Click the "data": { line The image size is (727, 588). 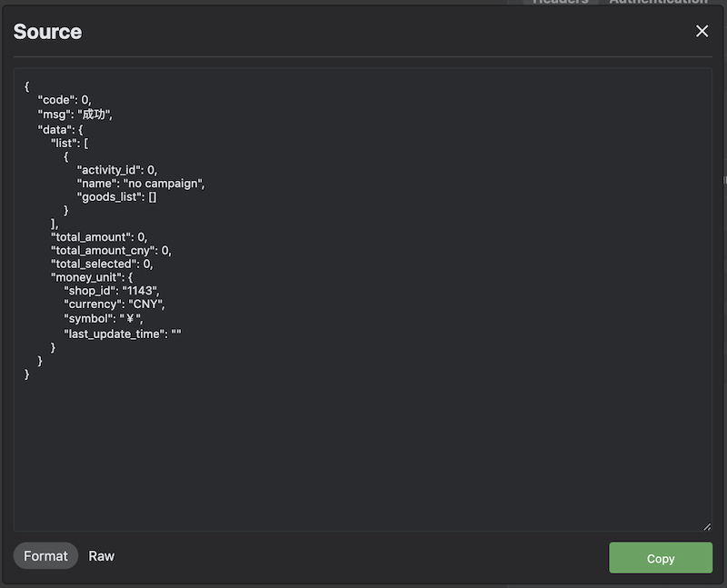[x=60, y=129]
